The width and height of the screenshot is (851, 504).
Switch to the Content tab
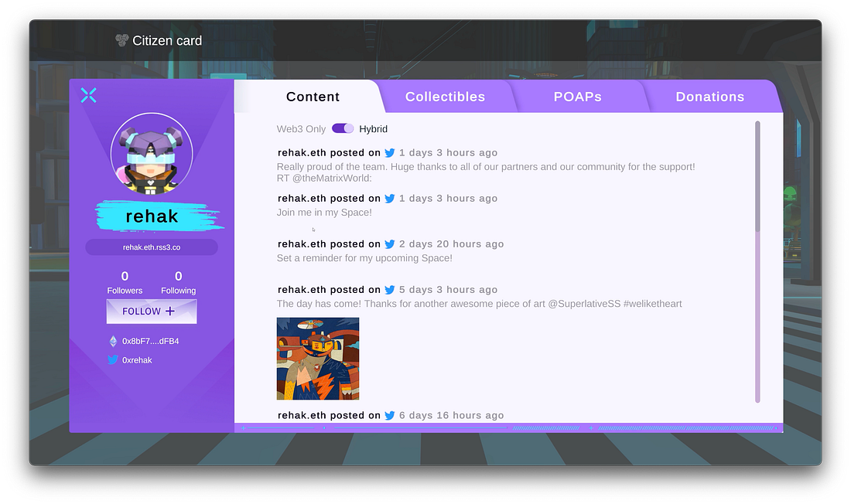(x=313, y=97)
